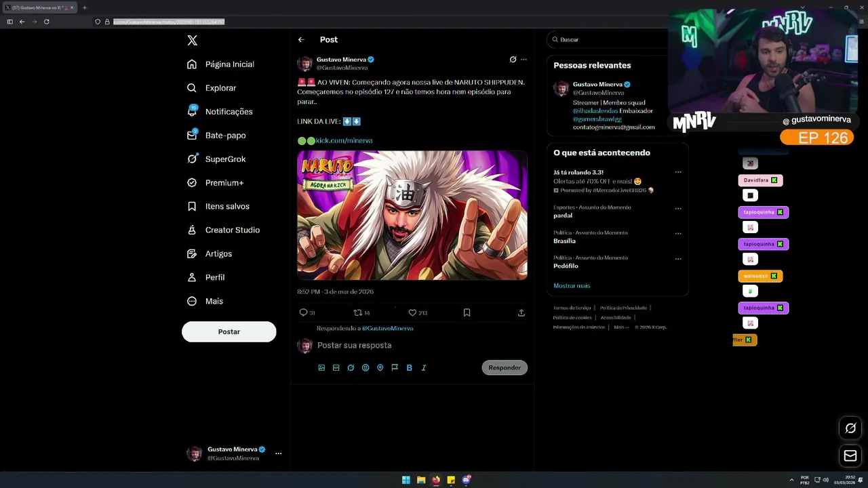Click Mostrar mais under trends
Screen dimensions: 868x488
572,286
